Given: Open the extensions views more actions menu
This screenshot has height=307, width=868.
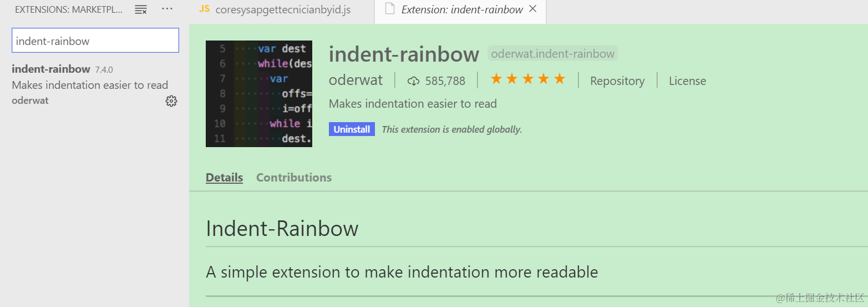Looking at the screenshot, I should coord(167,9).
